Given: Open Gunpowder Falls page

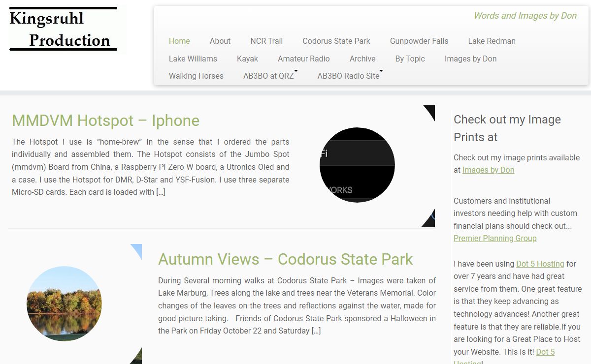Looking at the screenshot, I should pos(419,41).
